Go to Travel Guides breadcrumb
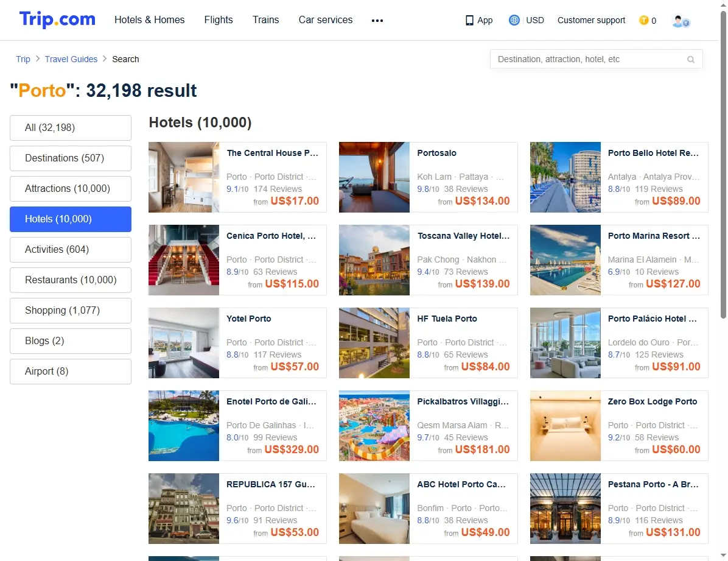The image size is (728, 561). pyautogui.click(x=71, y=59)
